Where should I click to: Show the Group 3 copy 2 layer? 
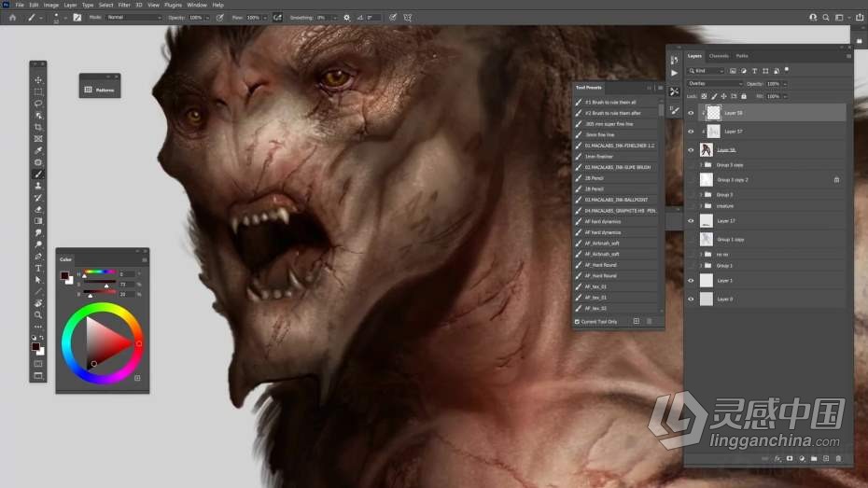tap(691, 180)
